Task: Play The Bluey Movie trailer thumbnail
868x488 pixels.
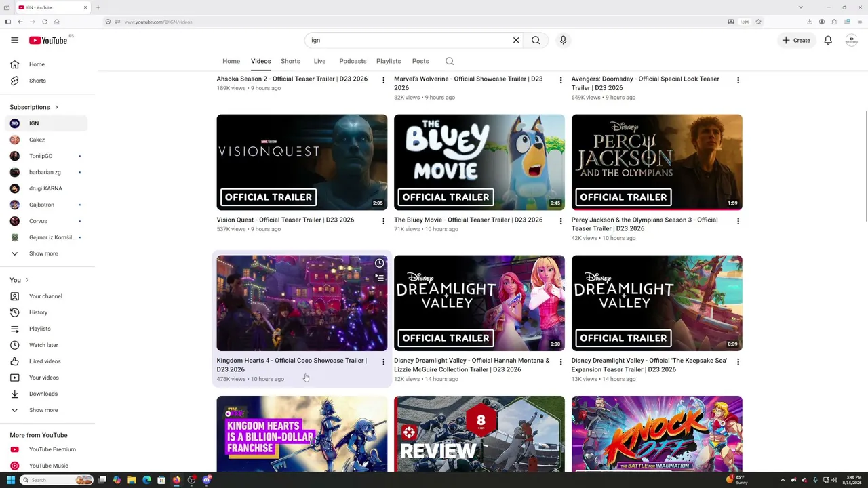Action: 479,162
